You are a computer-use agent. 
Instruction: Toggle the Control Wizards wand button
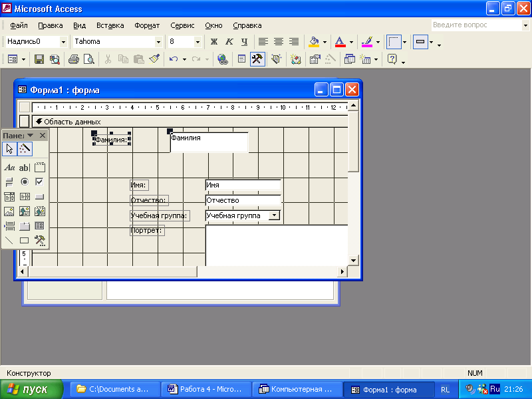25,149
